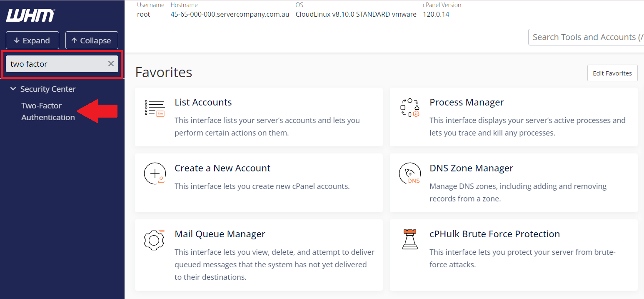The height and width of the screenshot is (299, 644).
Task: Open the cPHulk Brute Force Protection link
Action: pyautogui.click(x=494, y=234)
